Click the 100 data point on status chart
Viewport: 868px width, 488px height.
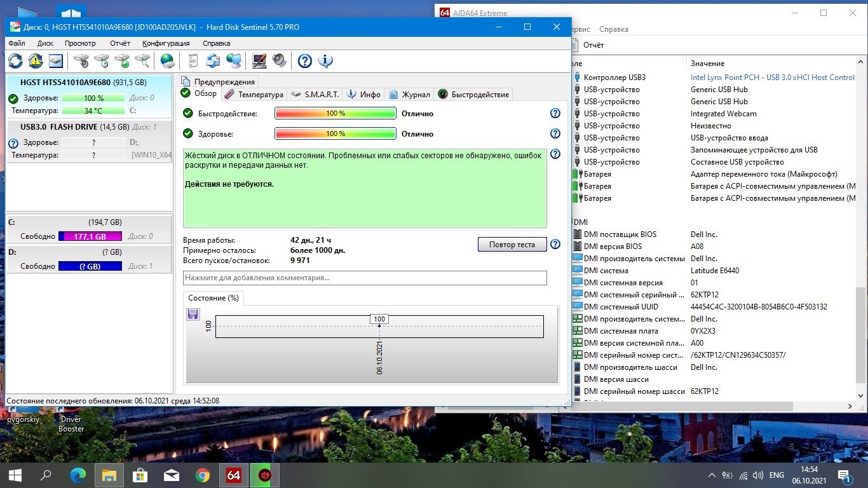point(379,325)
